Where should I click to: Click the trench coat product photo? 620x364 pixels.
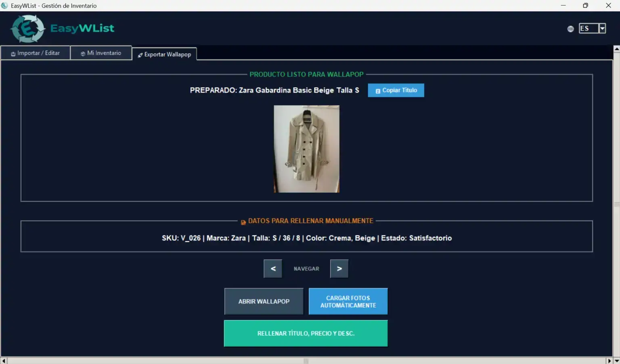click(306, 149)
